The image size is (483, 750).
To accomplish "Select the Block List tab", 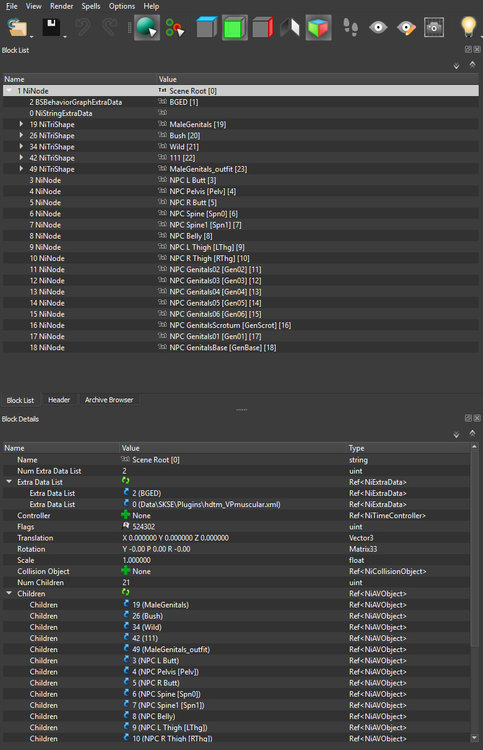I will (20, 400).
